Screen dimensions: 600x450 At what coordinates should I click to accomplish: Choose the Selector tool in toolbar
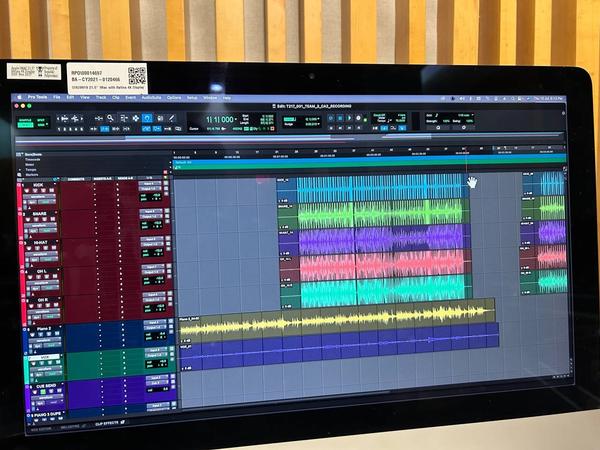(134, 118)
